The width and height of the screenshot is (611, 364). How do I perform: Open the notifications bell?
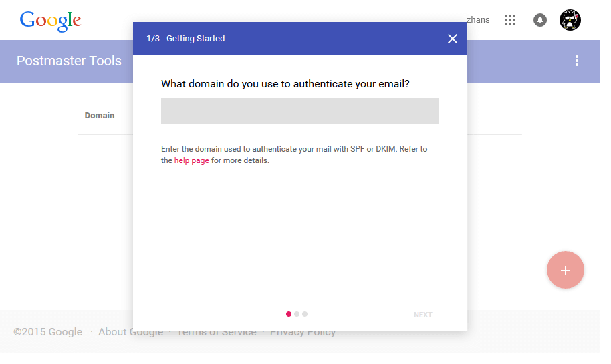[539, 20]
